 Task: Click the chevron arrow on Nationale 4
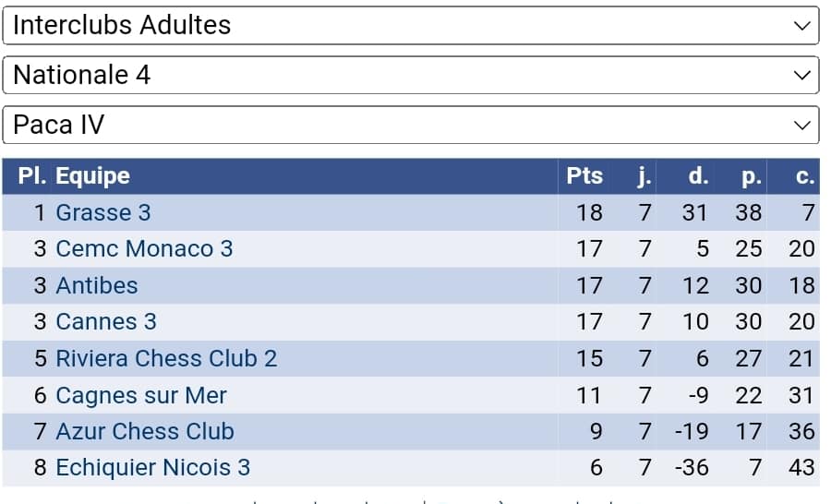[801, 76]
